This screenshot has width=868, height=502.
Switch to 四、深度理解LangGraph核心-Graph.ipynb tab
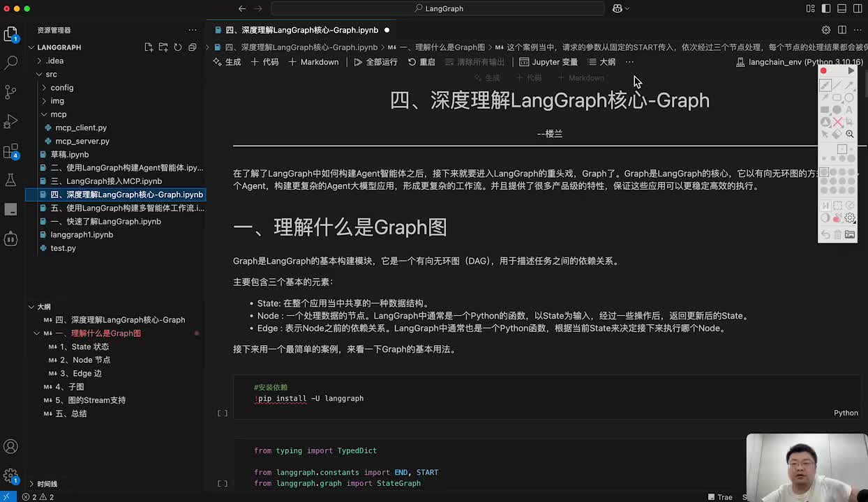pyautogui.click(x=302, y=30)
